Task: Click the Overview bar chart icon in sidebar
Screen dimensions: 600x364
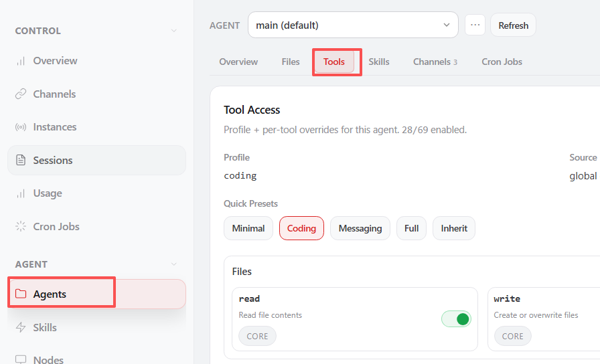Action: 21,61
